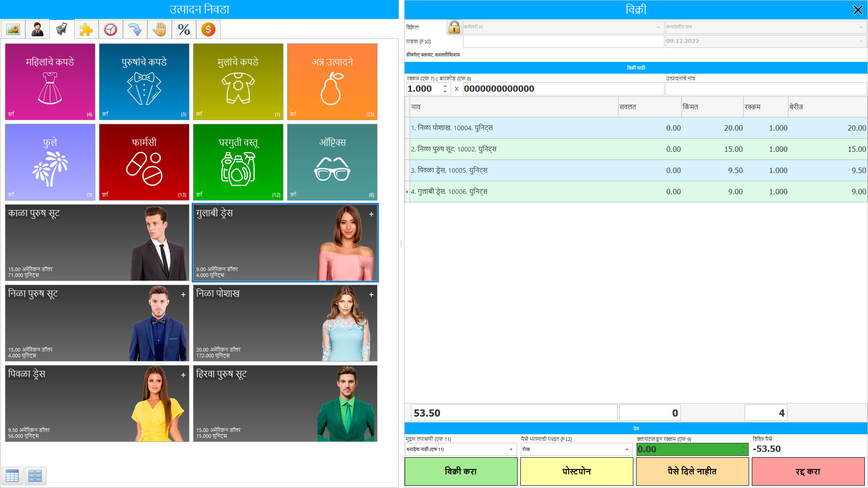Open the date 09.12.2022 dropdown
Image resolution: width=868 pixels, height=488 pixels.
[860, 41]
